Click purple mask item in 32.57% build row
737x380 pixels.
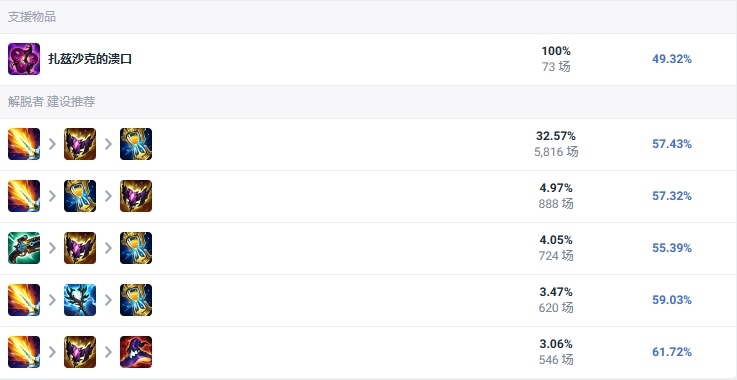click(x=80, y=144)
